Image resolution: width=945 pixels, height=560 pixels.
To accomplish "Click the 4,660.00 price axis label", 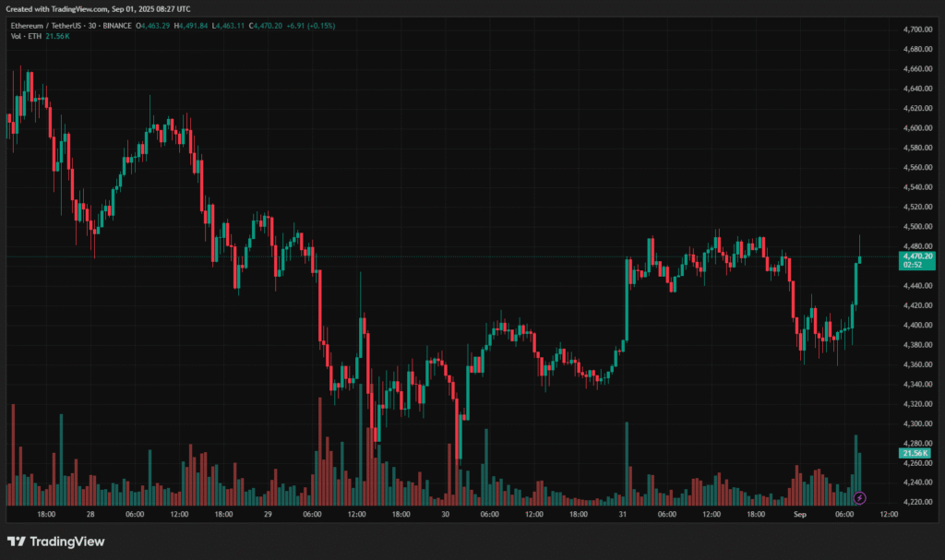I will point(918,68).
